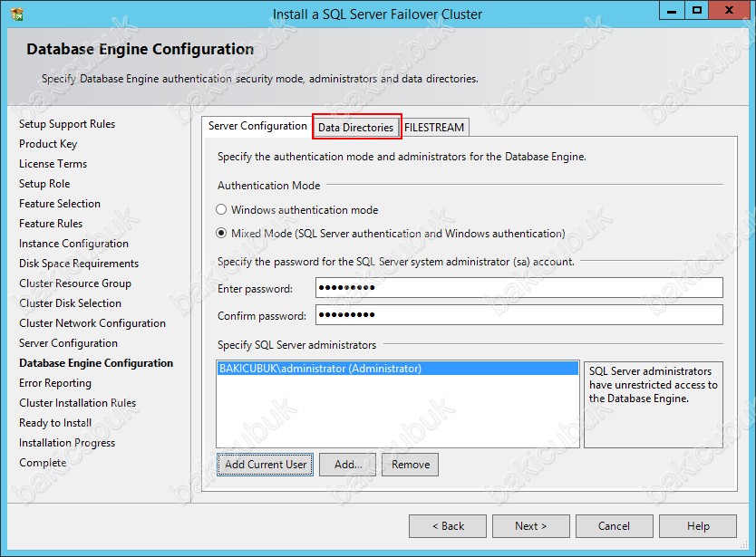The width and height of the screenshot is (756, 557).
Task: Go back with the Back button
Action: coord(448,526)
